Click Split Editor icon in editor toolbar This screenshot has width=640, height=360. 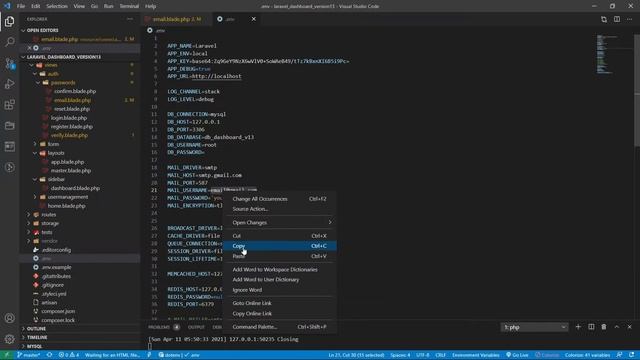click(x=617, y=19)
